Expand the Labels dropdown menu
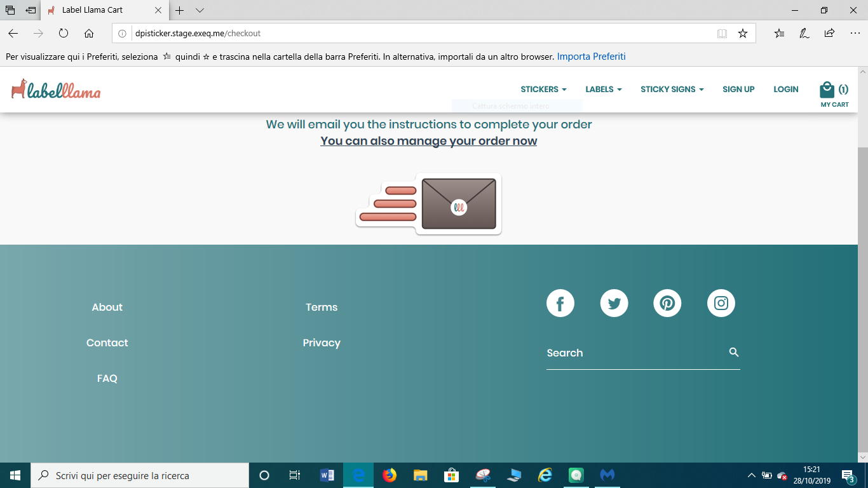This screenshot has width=868, height=488. pyautogui.click(x=603, y=90)
